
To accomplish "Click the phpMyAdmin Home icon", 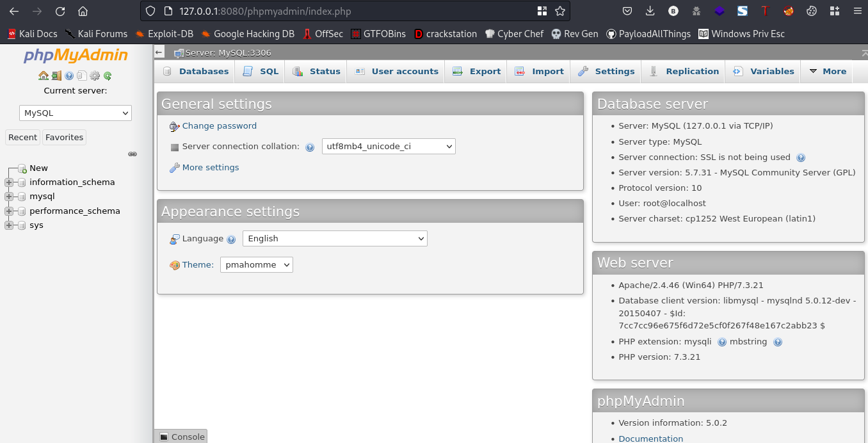I will point(44,76).
